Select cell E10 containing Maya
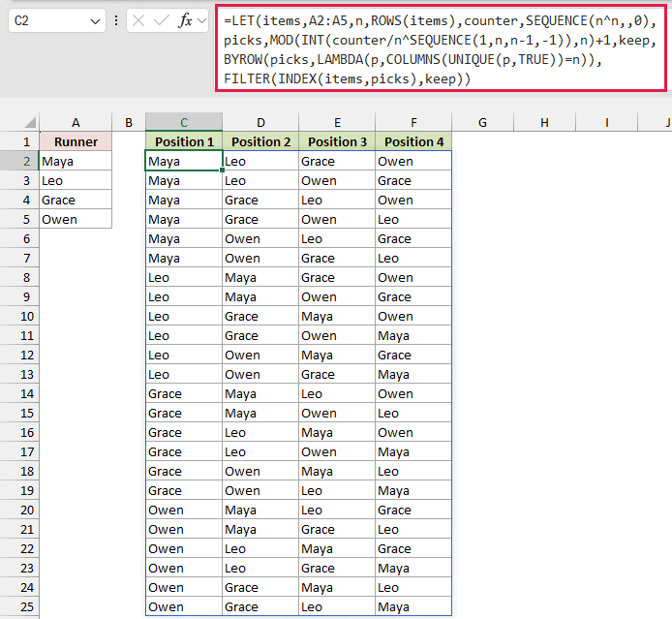 click(x=337, y=317)
